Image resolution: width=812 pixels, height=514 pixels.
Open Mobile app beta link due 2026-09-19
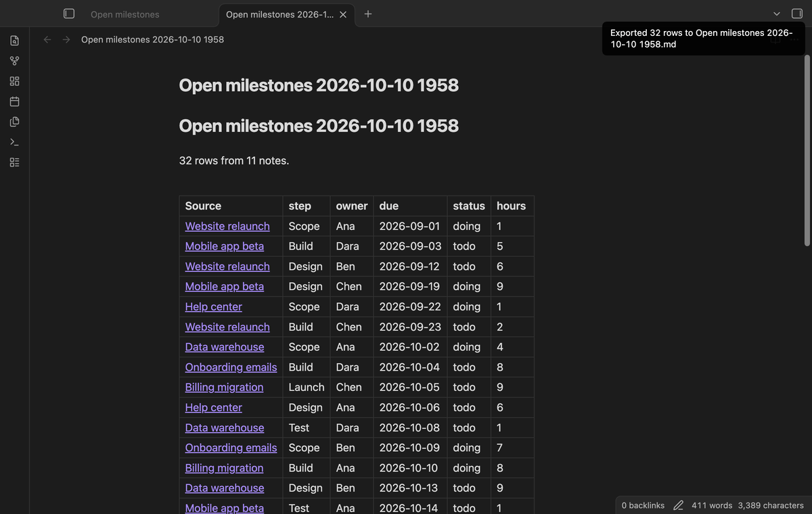[x=225, y=287]
